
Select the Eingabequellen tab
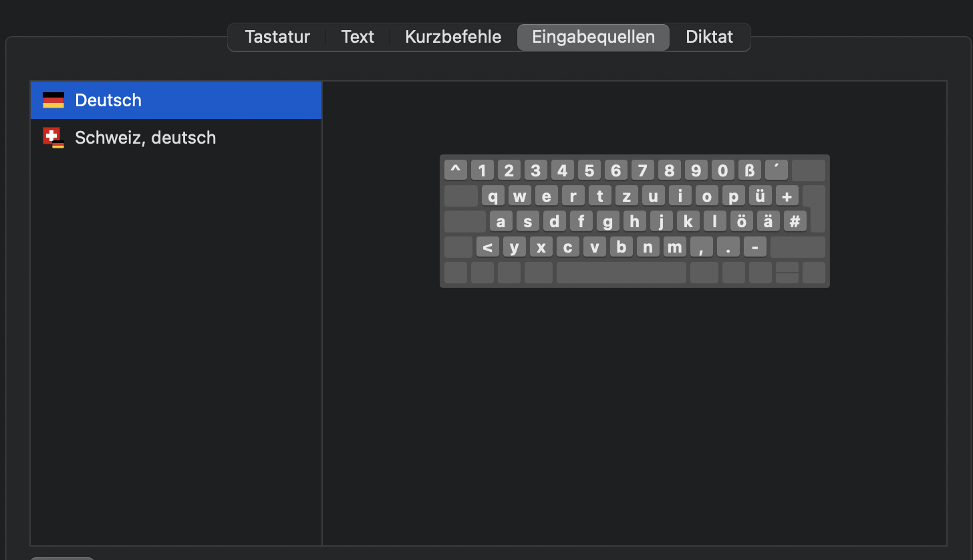click(593, 37)
